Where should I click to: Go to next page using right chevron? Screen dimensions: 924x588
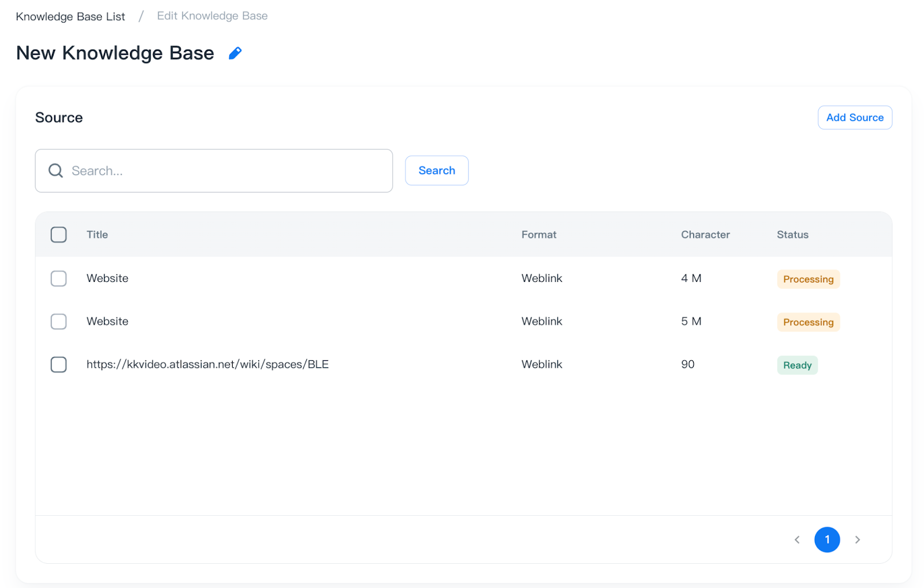pos(858,539)
